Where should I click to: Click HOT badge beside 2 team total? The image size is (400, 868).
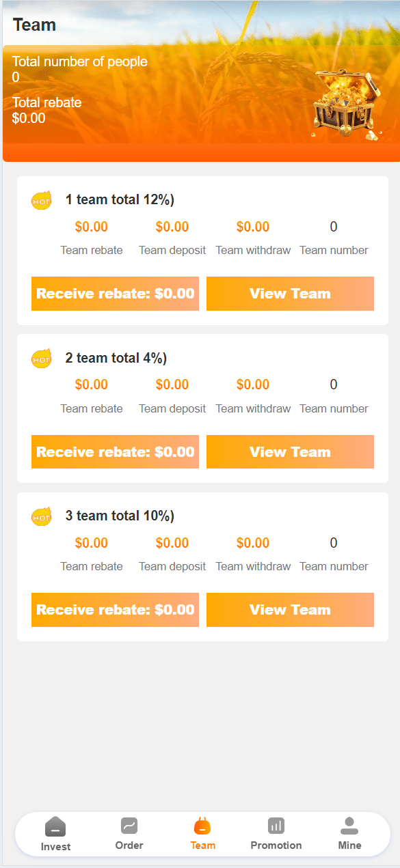[42, 359]
